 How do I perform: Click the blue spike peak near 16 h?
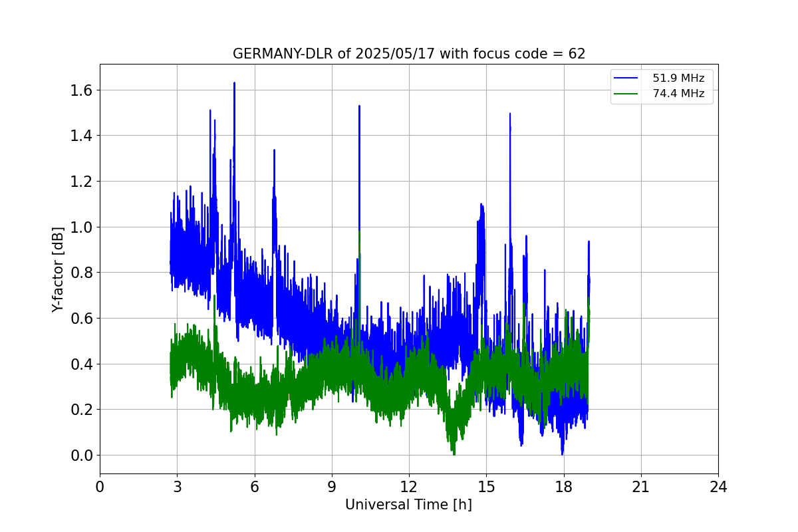pyautogui.click(x=510, y=114)
